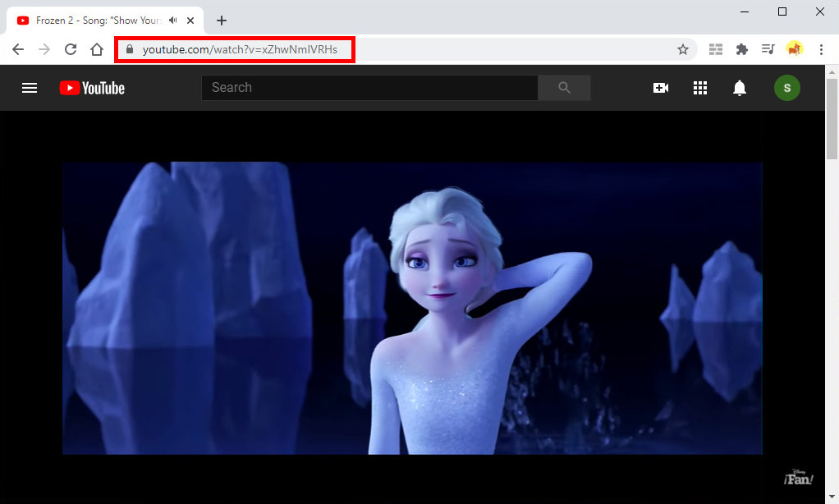
Task: Open YouTube's hamburger guide menu
Action: tap(30, 88)
